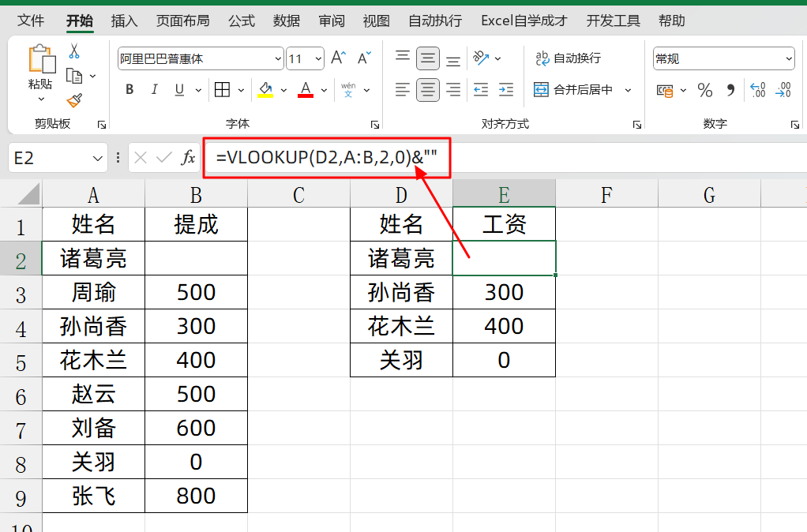The image size is (807, 532).
Task: Toggle italic formatting
Action: click(x=154, y=89)
